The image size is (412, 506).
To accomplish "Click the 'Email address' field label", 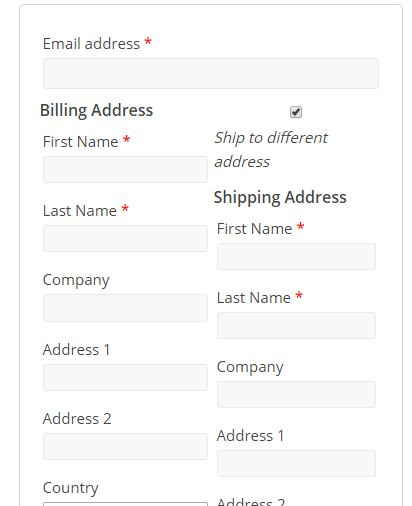I will pyautogui.click(x=91, y=44).
